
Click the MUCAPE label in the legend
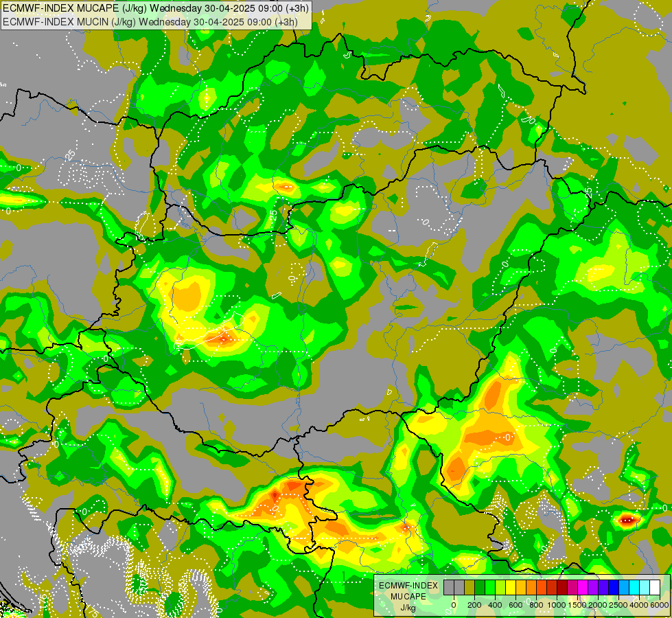coord(408,597)
